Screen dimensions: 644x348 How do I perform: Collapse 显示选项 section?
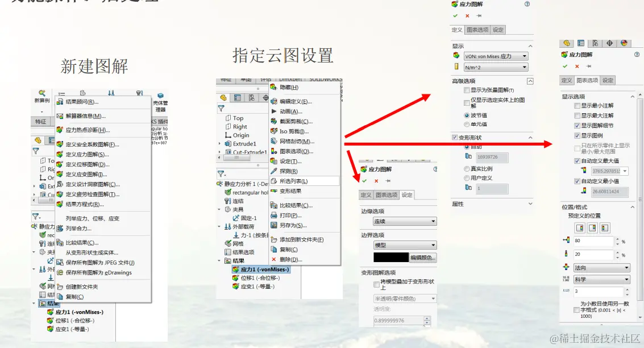tap(633, 97)
